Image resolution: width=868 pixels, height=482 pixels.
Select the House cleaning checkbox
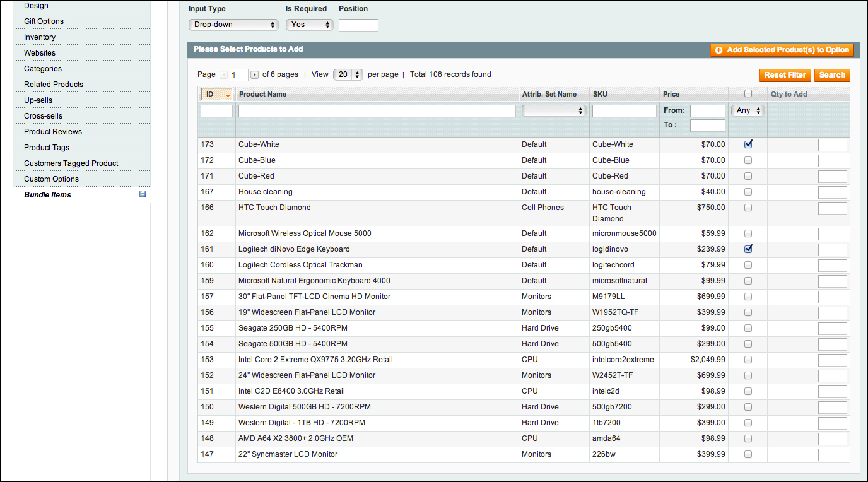748,192
